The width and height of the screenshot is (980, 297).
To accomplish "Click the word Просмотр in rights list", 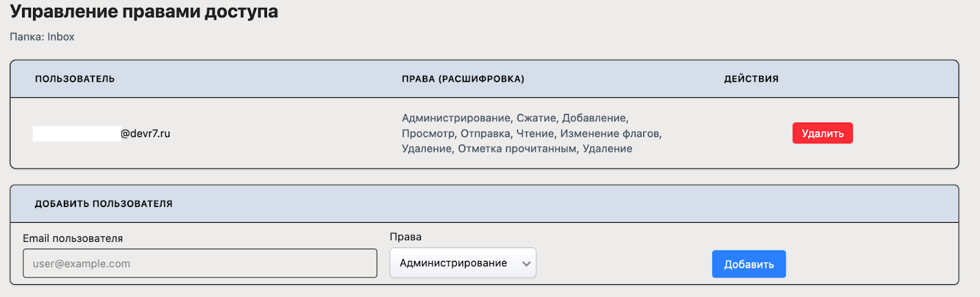I will click(428, 133).
